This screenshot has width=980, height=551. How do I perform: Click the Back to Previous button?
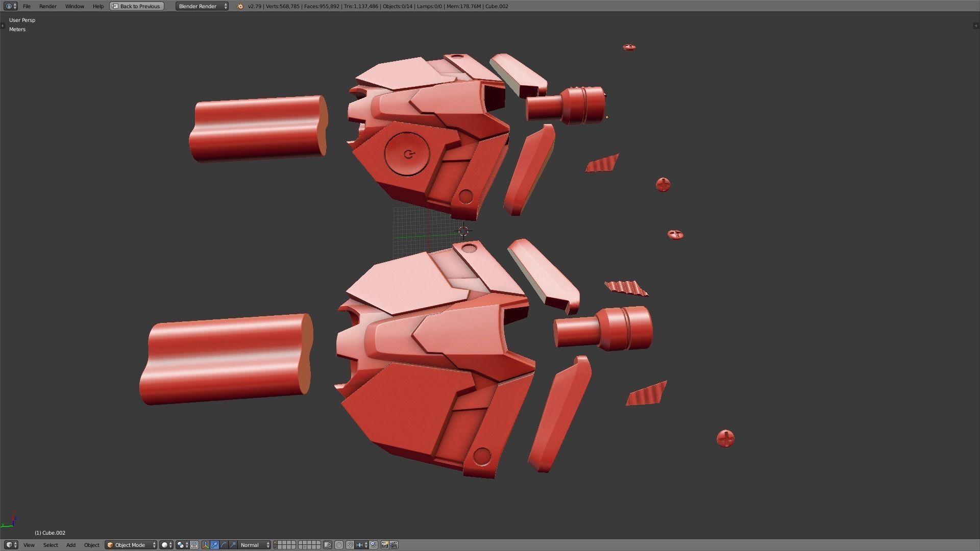(x=137, y=6)
